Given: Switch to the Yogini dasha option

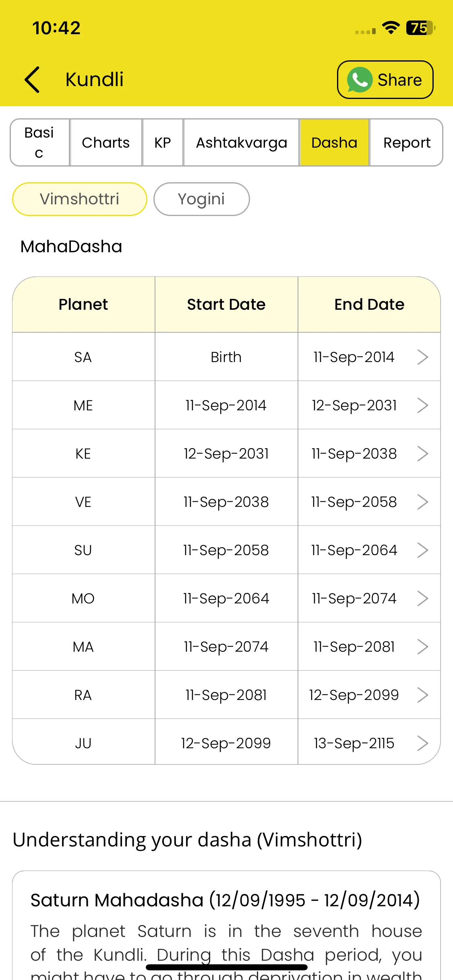Looking at the screenshot, I should [x=201, y=199].
